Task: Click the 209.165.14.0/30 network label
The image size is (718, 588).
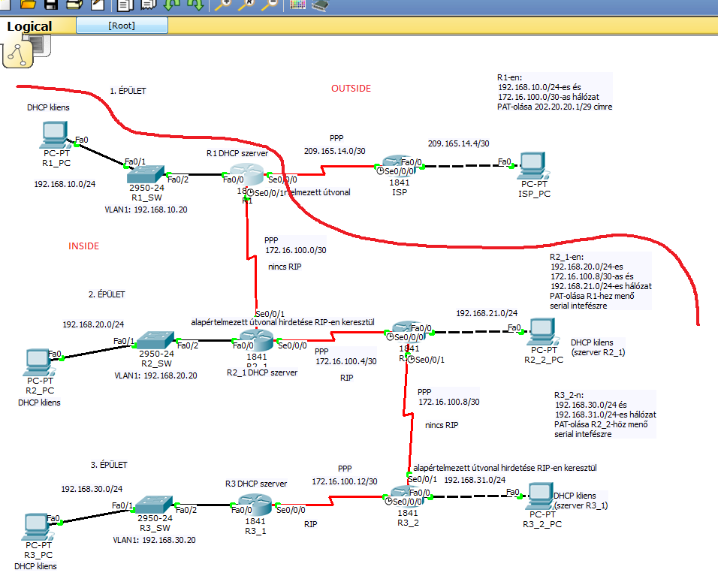Action: point(335,151)
